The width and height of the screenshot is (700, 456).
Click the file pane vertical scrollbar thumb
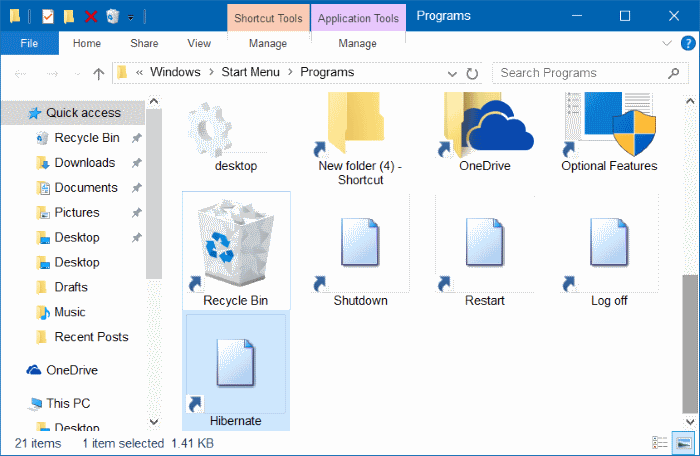tap(690, 344)
